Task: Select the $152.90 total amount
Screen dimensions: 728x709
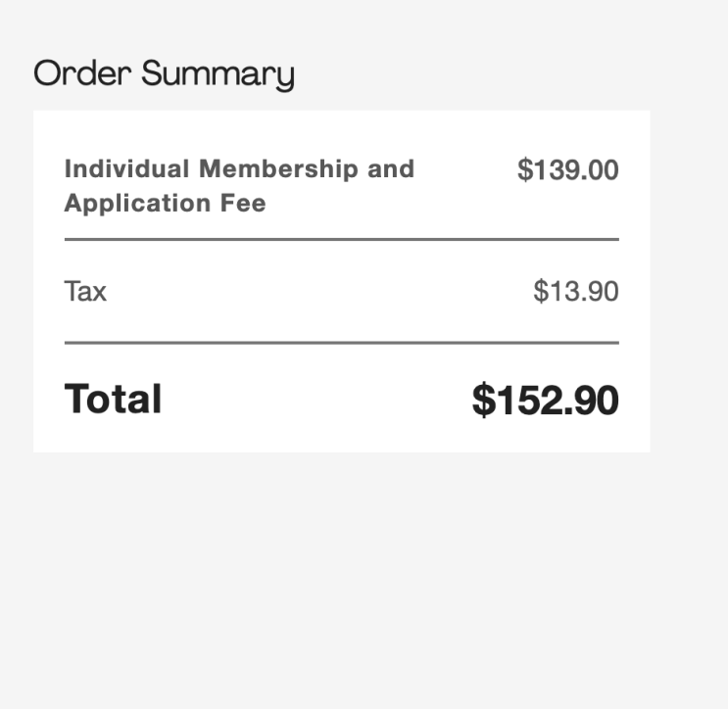Action: click(546, 401)
